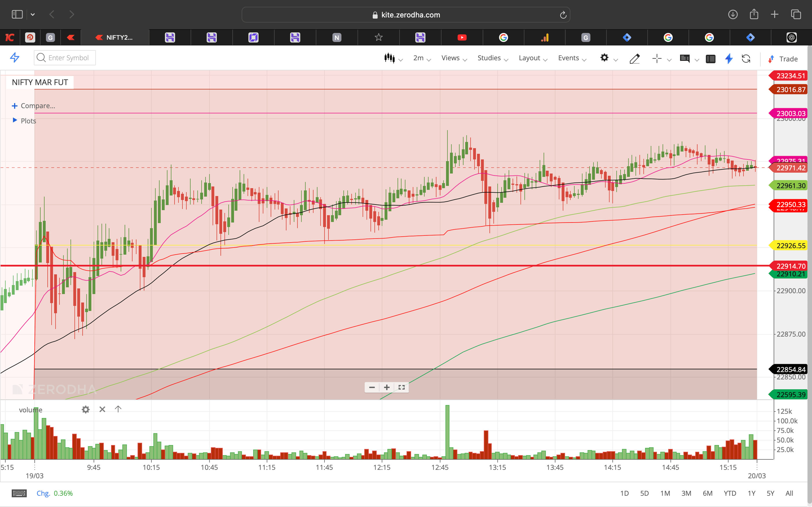This screenshot has height=507, width=812.
Task: Open the volume study settings gear
Action: pyautogui.click(x=86, y=409)
